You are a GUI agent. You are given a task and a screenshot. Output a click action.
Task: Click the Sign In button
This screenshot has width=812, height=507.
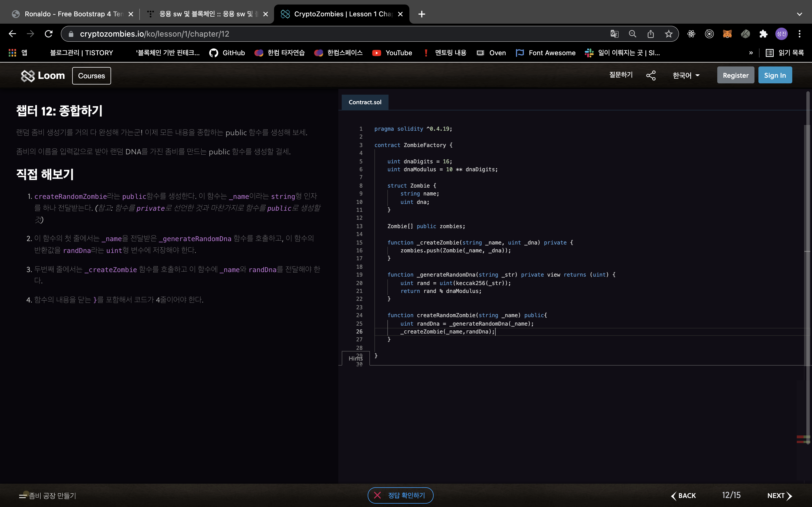pos(775,75)
